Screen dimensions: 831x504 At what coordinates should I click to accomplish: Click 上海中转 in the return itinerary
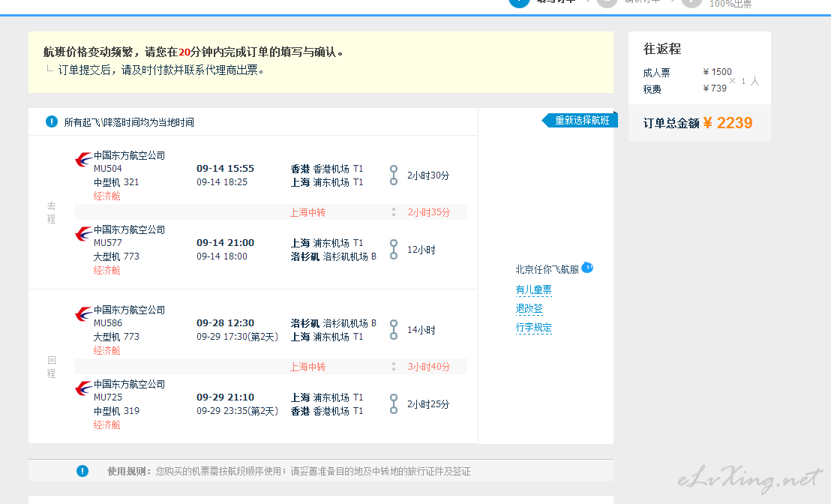coord(308,367)
